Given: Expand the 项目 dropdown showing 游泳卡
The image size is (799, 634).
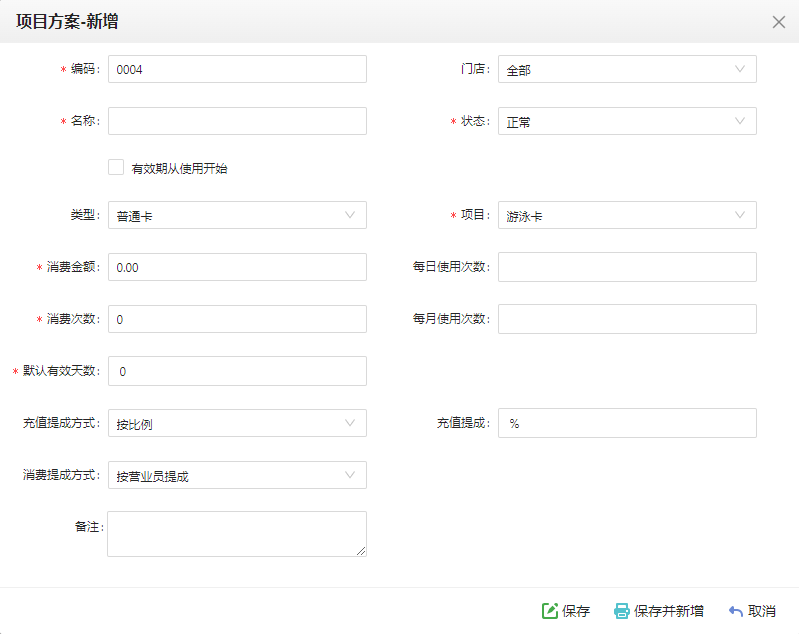Looking at the screenshot, I should 627,215.
